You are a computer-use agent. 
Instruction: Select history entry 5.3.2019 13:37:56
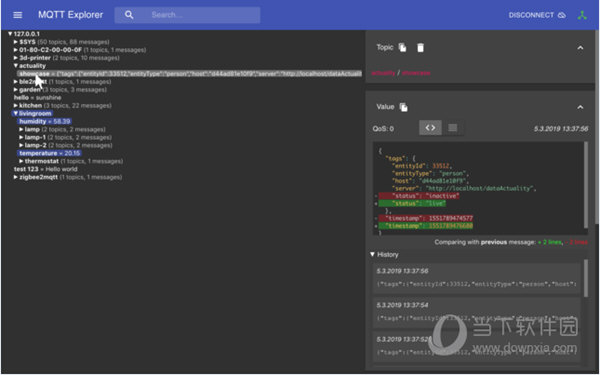[477, 278]
